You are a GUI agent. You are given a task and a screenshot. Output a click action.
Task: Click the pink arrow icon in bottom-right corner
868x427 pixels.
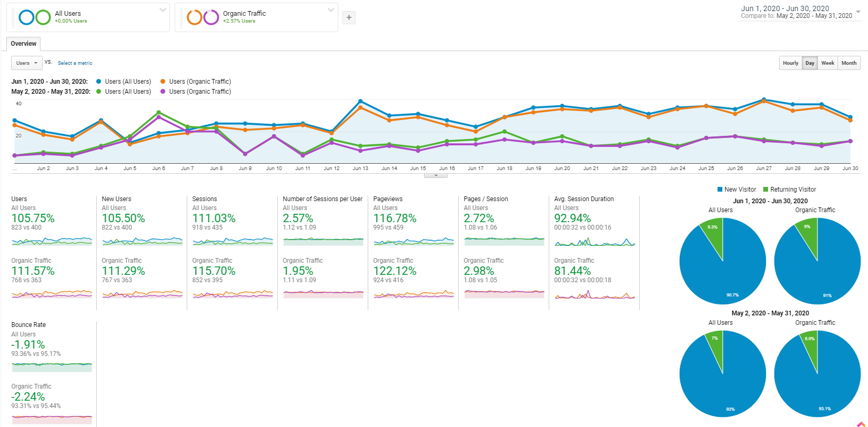click(861, 424)
